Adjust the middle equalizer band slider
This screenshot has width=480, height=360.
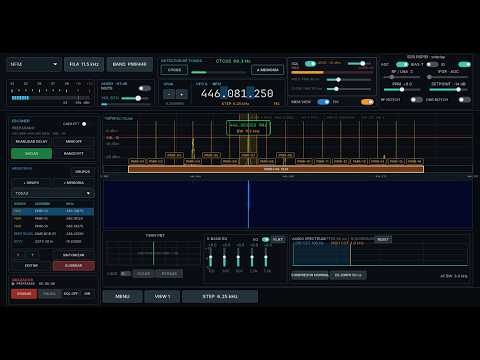pos(238,257)
